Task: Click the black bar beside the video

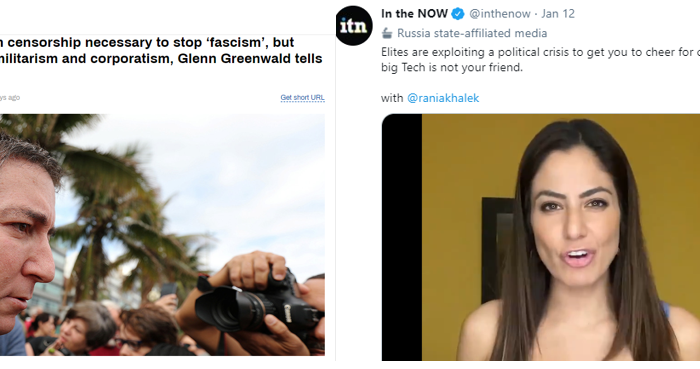Action: [402, 237]
